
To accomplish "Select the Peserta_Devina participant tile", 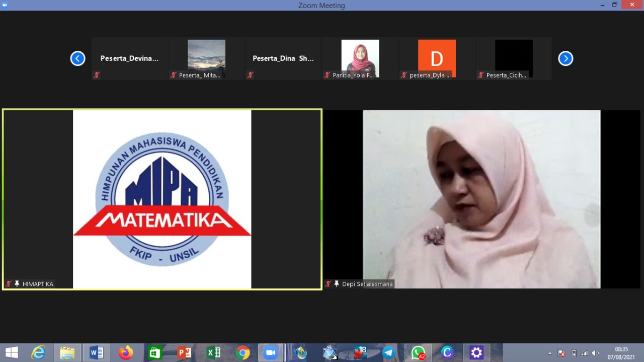I will click(x=130, y=58).
